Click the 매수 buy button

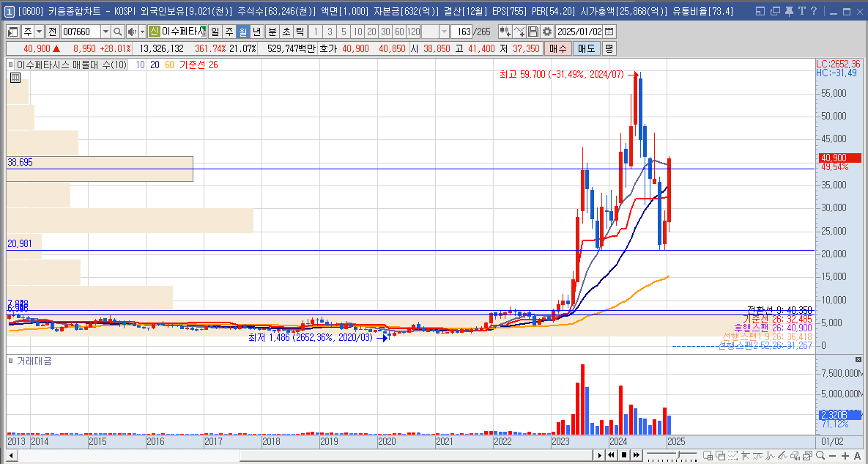pos(557,48)
